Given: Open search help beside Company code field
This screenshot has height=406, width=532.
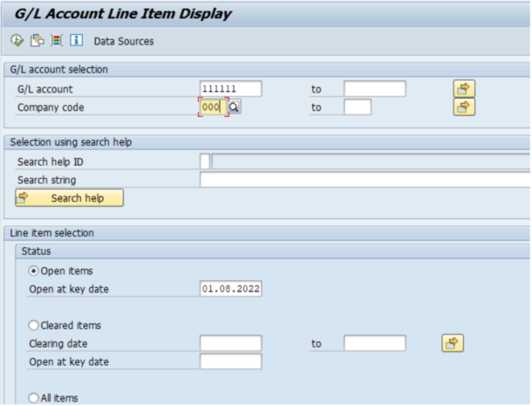Looking at the screenshot, I should 235,107.
